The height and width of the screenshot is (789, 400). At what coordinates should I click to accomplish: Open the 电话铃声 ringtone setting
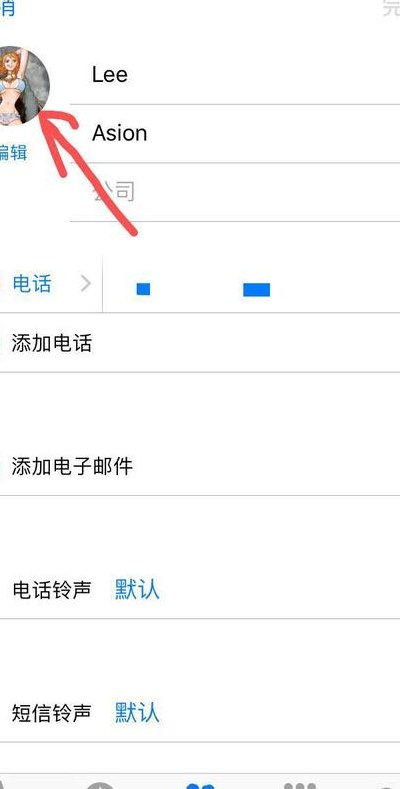tap(200, 589)
